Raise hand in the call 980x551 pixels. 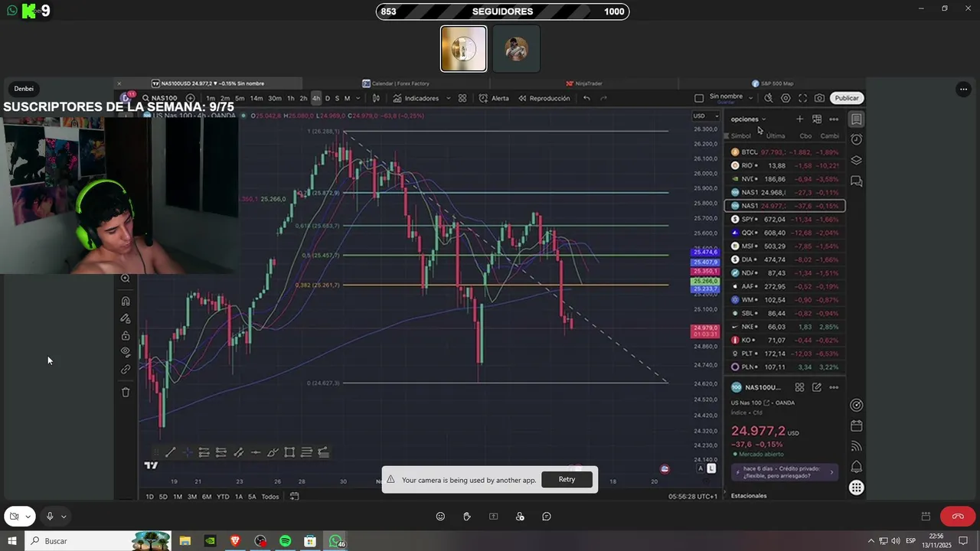coord(467,517)
